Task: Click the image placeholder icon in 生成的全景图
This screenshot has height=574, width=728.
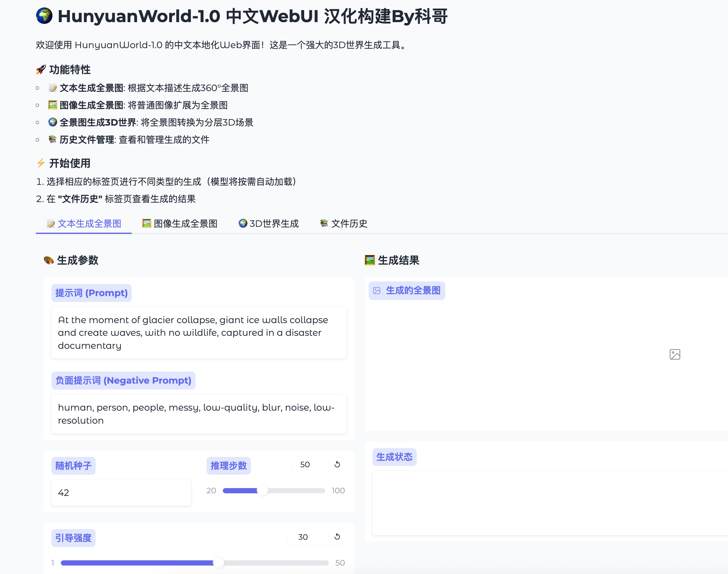Action: point(675,354)
